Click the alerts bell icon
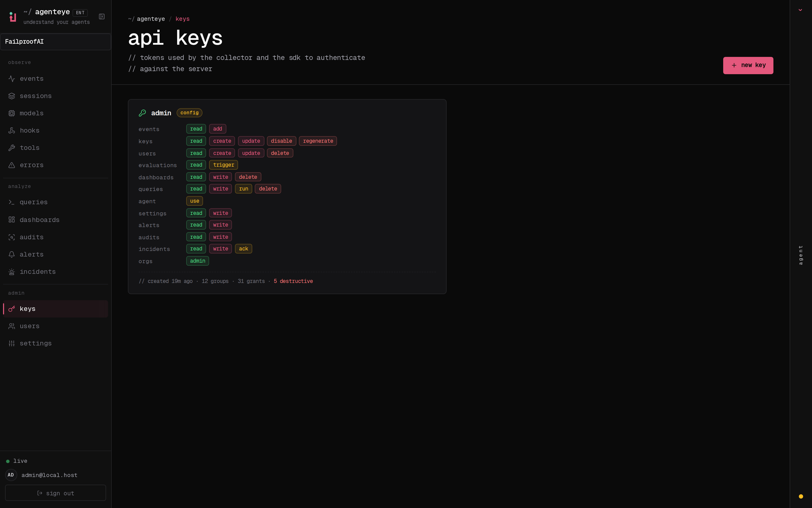 (x=12, y=254)
